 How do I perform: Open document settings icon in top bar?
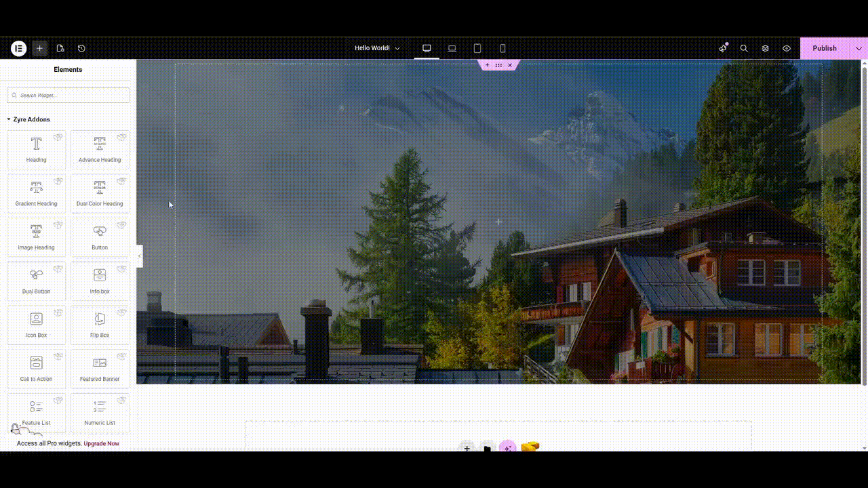(60, 48)
